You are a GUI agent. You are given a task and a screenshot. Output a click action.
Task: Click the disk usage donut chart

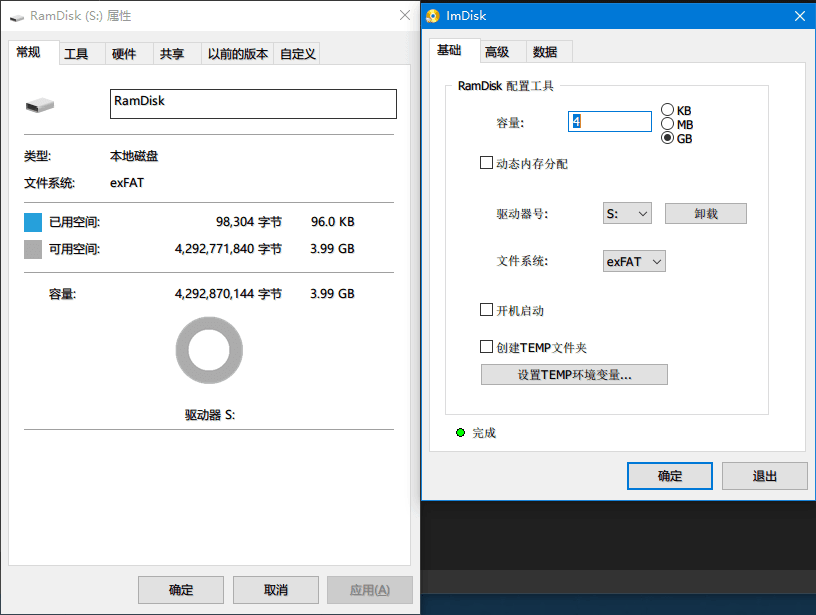coord(209,350)
